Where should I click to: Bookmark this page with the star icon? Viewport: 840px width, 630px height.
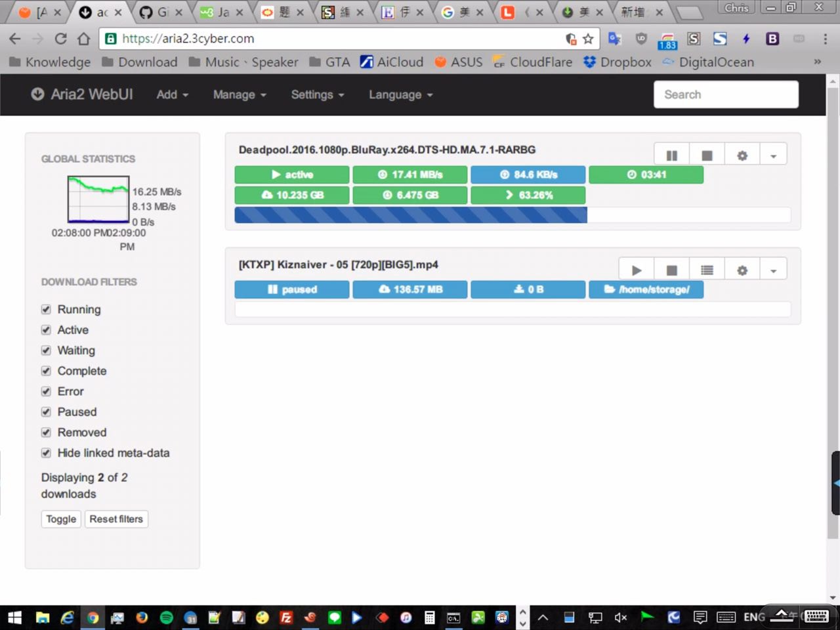pyautogui.click(x=588, y=39)
